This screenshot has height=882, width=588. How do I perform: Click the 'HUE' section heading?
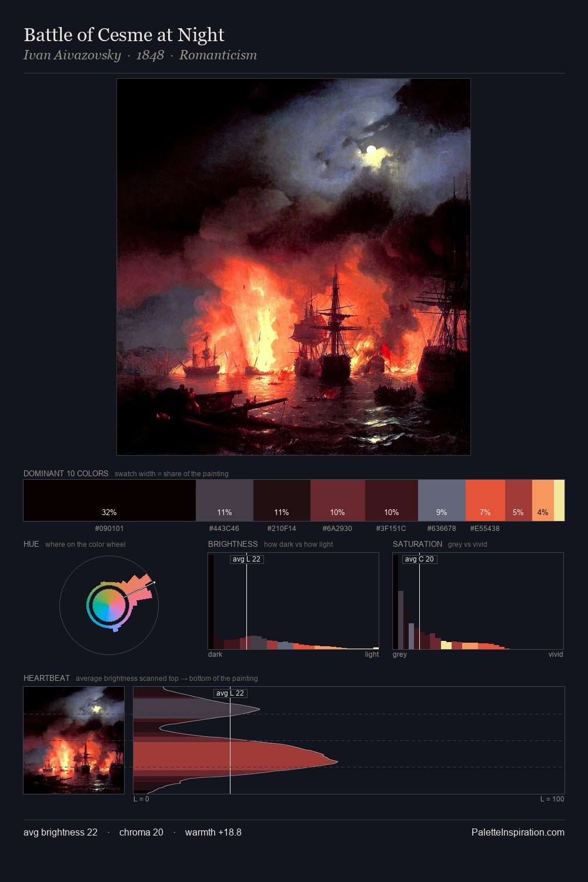(31, 544)
